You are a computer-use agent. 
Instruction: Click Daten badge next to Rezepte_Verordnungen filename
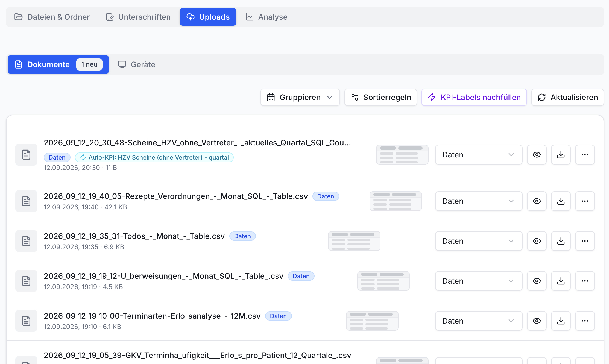[x=326, y=196]
